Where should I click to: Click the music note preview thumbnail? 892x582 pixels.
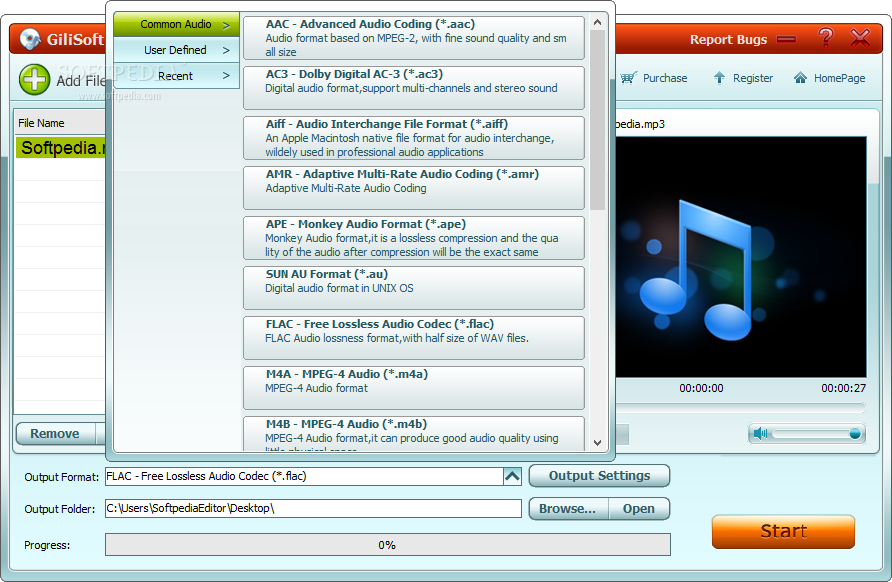click(x=741, y=257)
